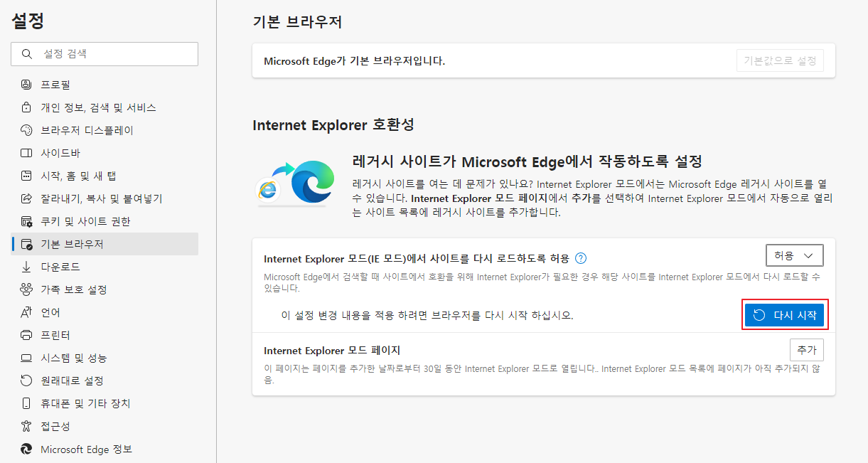Screen dimensions: 868x463
Task: Click the 접근성 accessibility icon
Action: click(27, 426)
